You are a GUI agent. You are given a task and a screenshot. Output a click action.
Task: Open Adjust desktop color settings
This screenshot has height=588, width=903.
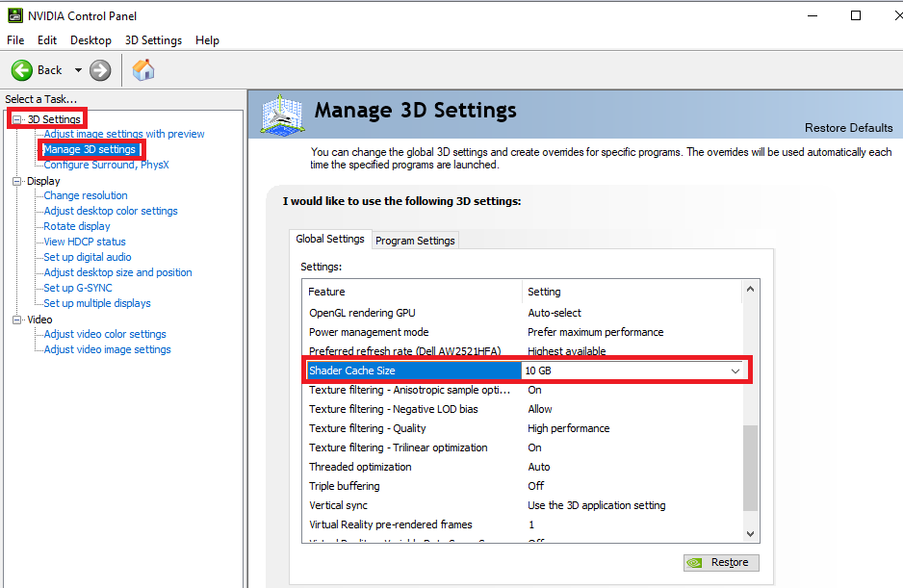pyautogui.click(x=111, y=211)
